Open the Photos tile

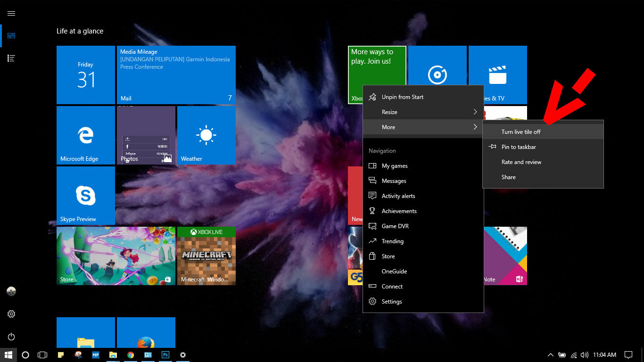(x=146, y=135)
